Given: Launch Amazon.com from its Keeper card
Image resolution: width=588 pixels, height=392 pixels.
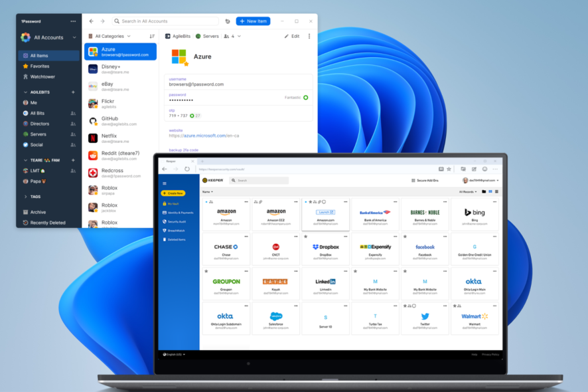Looking at the screenshot, I should 325,212.
